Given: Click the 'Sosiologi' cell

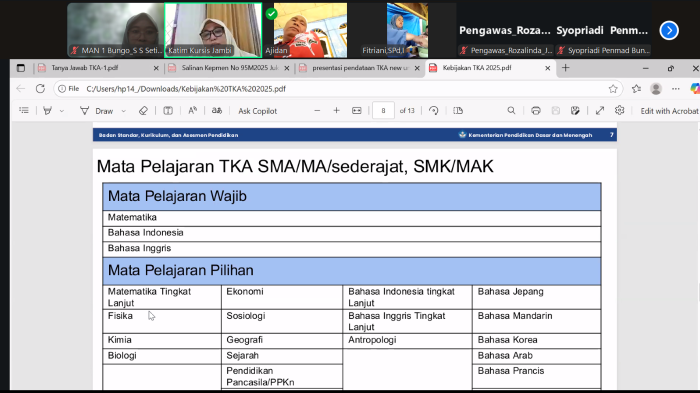Looking at the screenshot, I should pyautogui.click(x=282, y=321).
